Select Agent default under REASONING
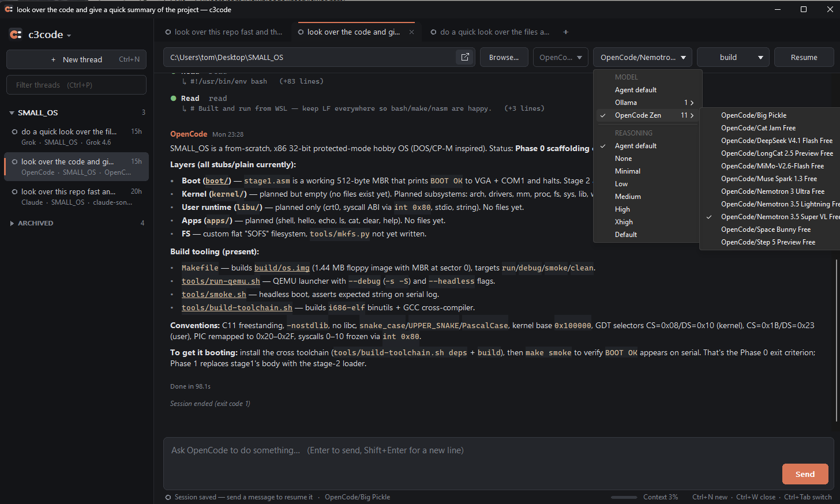Screen dimensions: 840x504 point(647,146)
